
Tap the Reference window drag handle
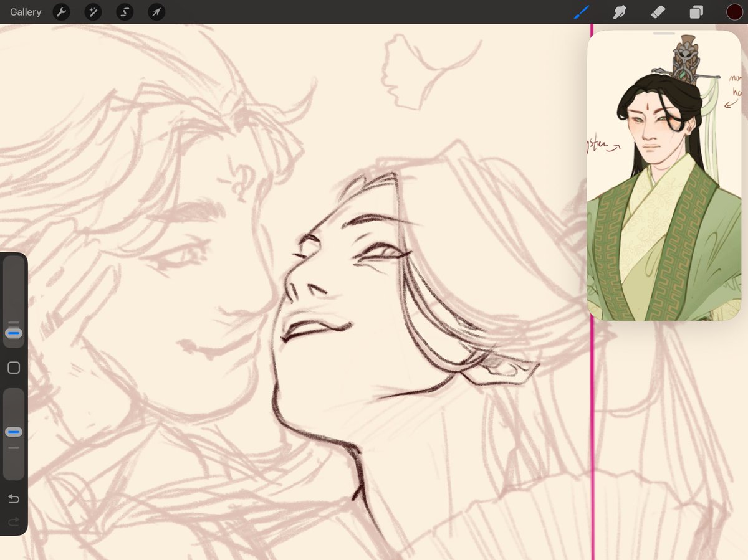pos(664,32)
